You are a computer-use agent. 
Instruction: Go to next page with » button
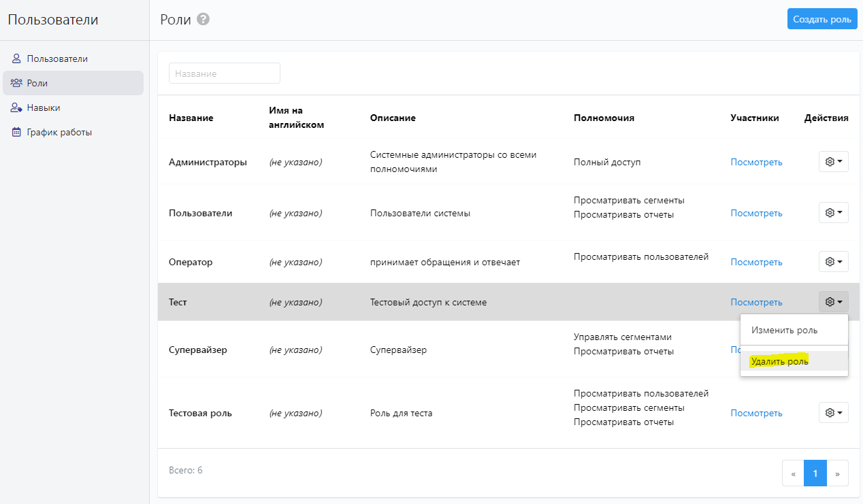837,473
